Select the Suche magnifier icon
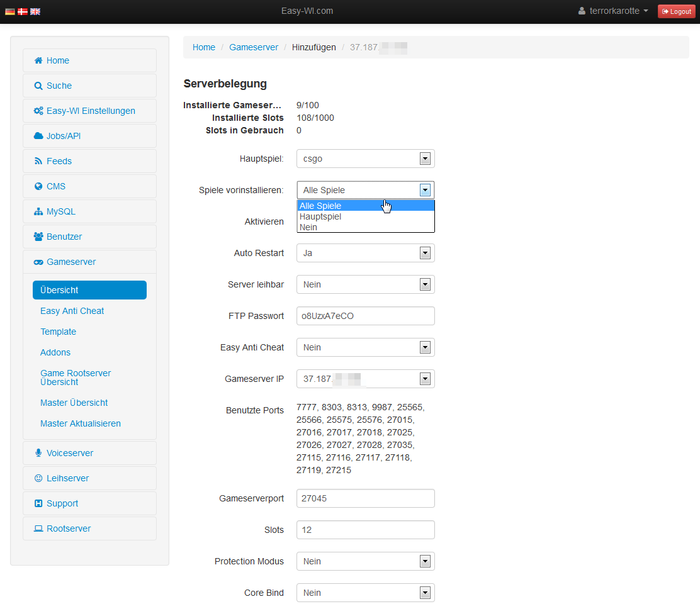This screenshot has height=604, width=700. 40,86
